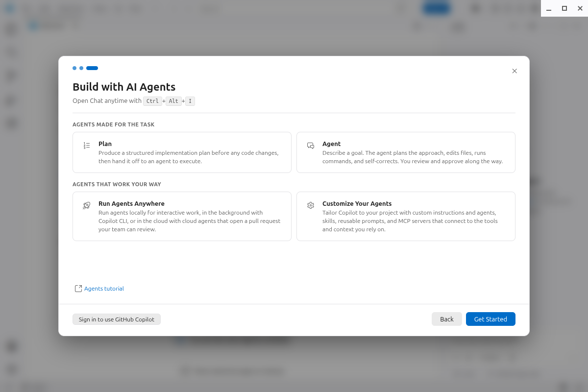The image size is (588, 392).
Task: Click Plan description about structured implementation plan
Action: tap(188, 157)
